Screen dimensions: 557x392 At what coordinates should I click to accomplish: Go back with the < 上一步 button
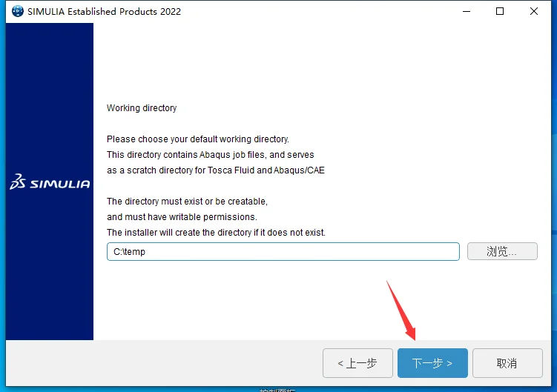357,363
